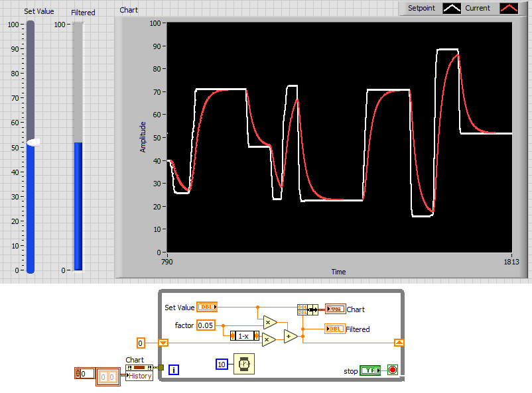Click the upper Multiply function node

pos(269,323)
